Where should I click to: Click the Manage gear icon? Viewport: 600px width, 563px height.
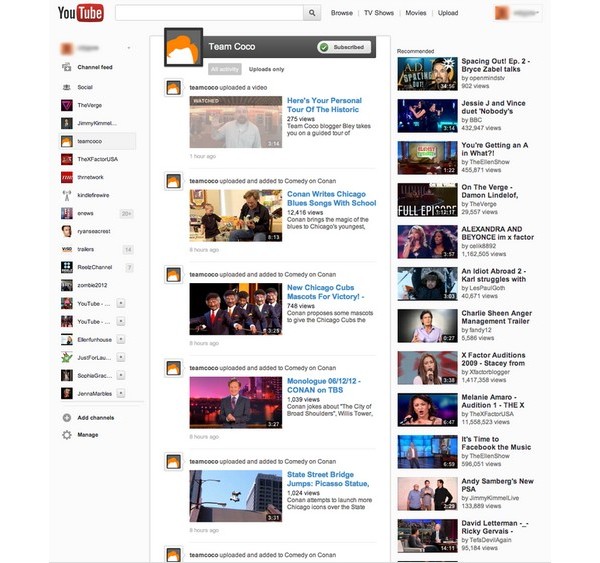point(67,435)
